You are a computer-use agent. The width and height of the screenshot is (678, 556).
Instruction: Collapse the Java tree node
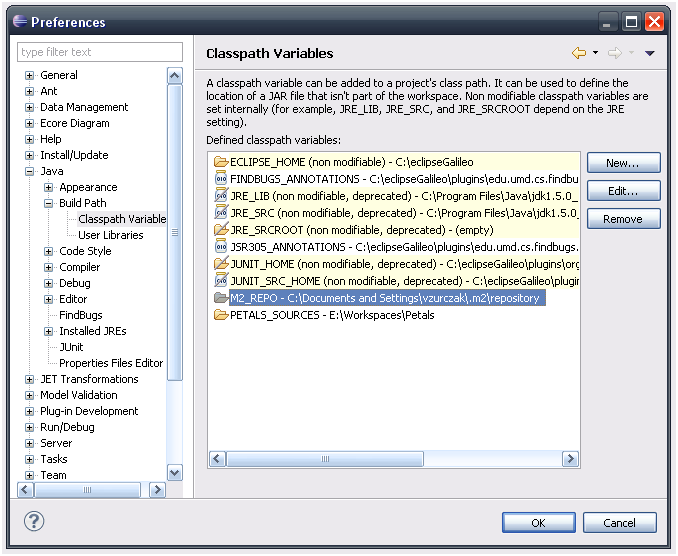pos(30,171)
